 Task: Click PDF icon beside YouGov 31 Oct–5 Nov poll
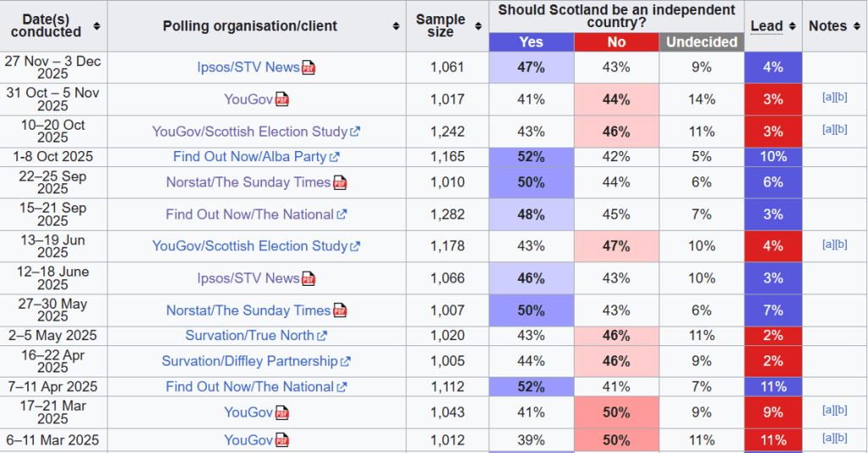click(281, 99)
